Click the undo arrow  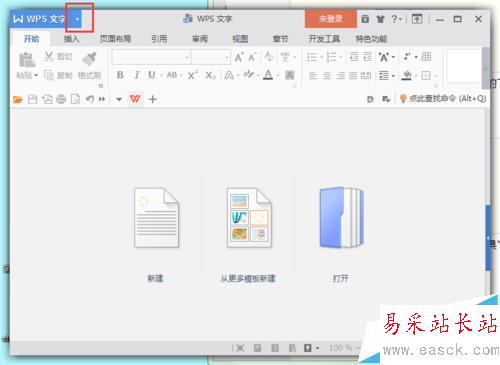pos(90,99)
